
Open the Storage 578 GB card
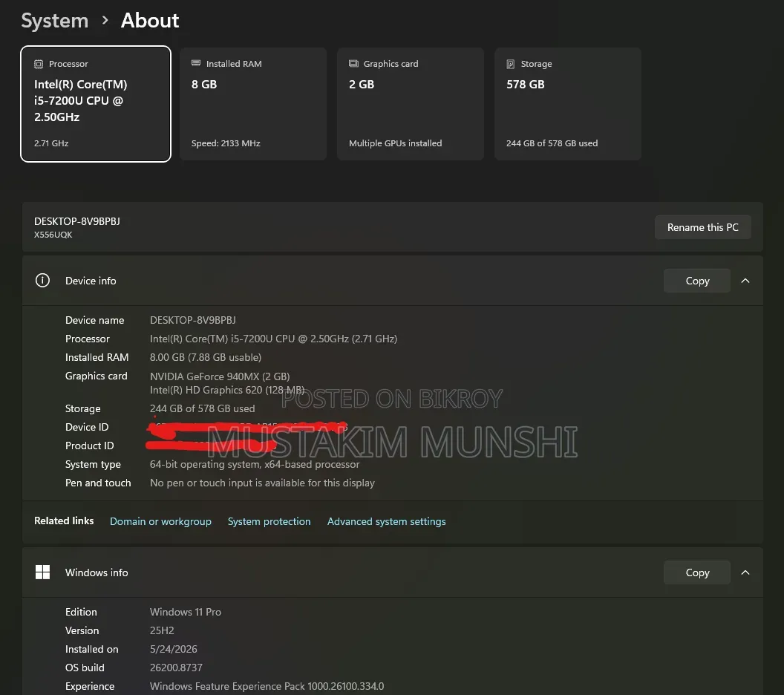568,104
